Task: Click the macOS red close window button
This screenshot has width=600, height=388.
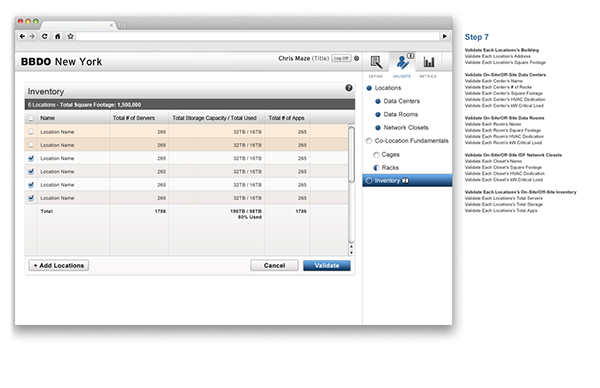Action: 21,21
